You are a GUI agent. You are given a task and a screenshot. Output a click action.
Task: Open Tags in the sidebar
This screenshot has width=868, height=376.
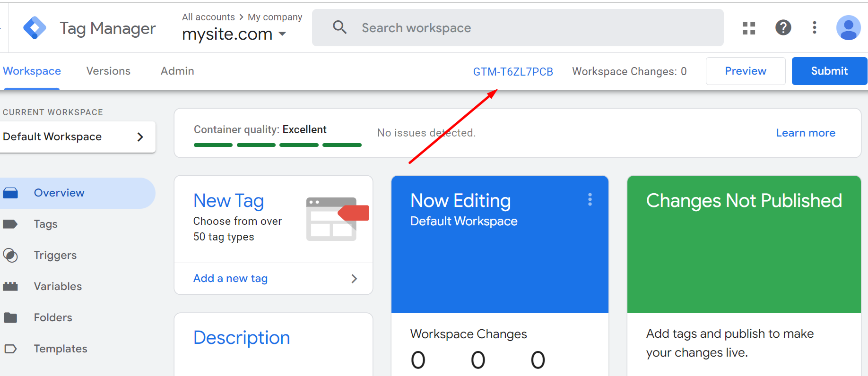tap(45, 224)
